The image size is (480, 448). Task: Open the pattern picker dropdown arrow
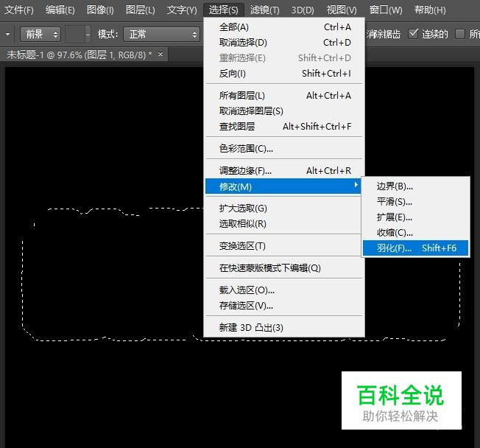point(88,34)
